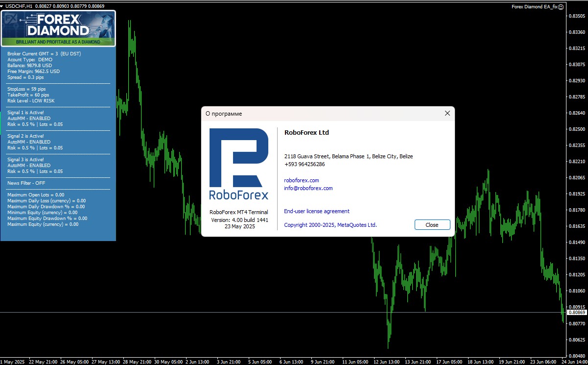Screen dimensions: 588x365
Task: Click the 0.82500 label on the price axis
Action: (577, 129)
